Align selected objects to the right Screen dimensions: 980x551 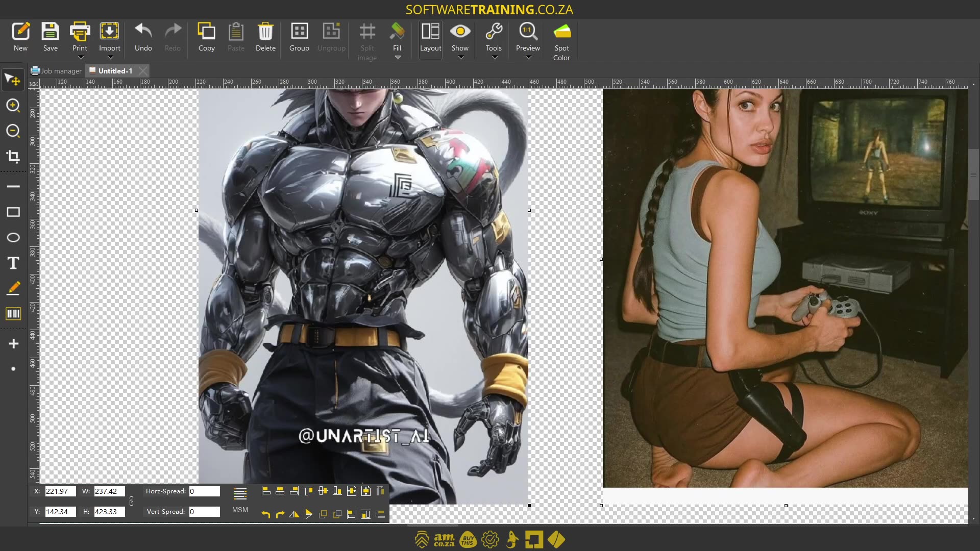click(294, 491)
